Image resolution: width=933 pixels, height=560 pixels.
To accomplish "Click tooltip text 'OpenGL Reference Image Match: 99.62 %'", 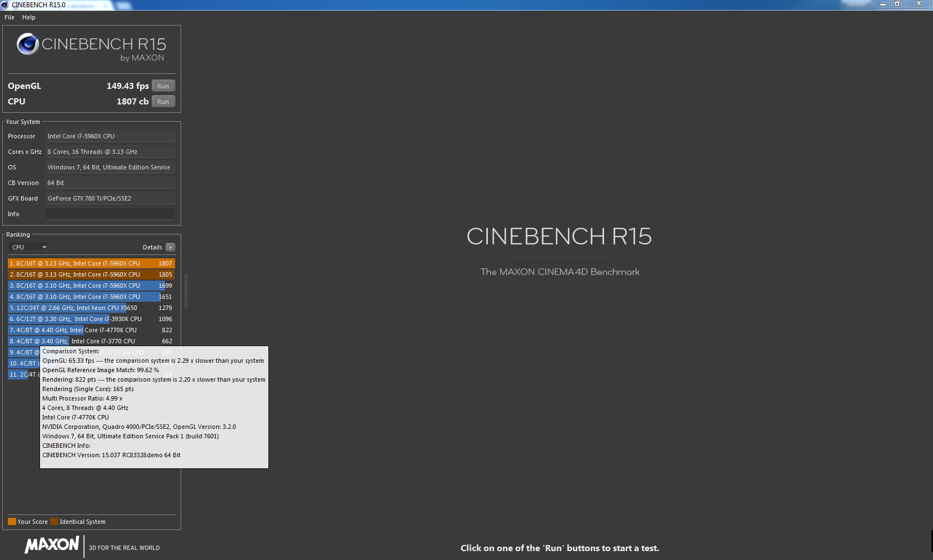I will 101,370.
